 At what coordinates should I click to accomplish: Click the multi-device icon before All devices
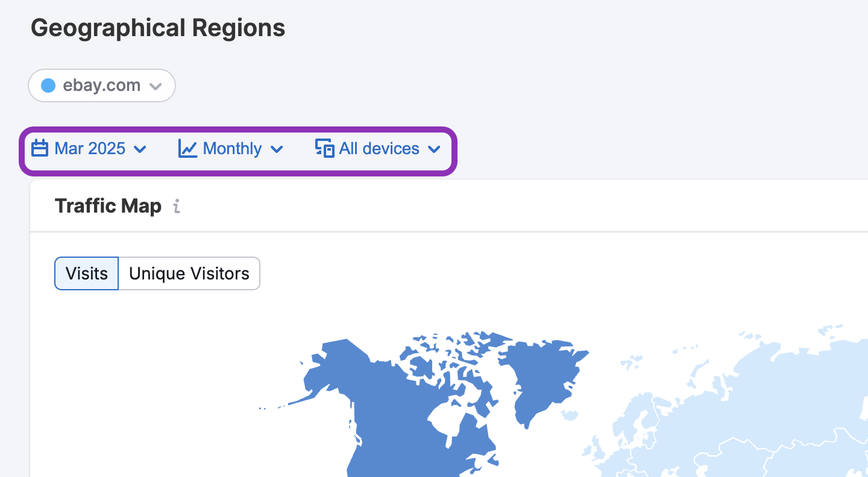[x=324, y=148]
